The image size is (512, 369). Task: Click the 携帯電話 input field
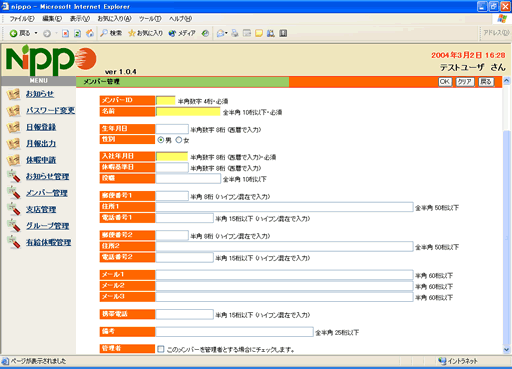[184, 314]
